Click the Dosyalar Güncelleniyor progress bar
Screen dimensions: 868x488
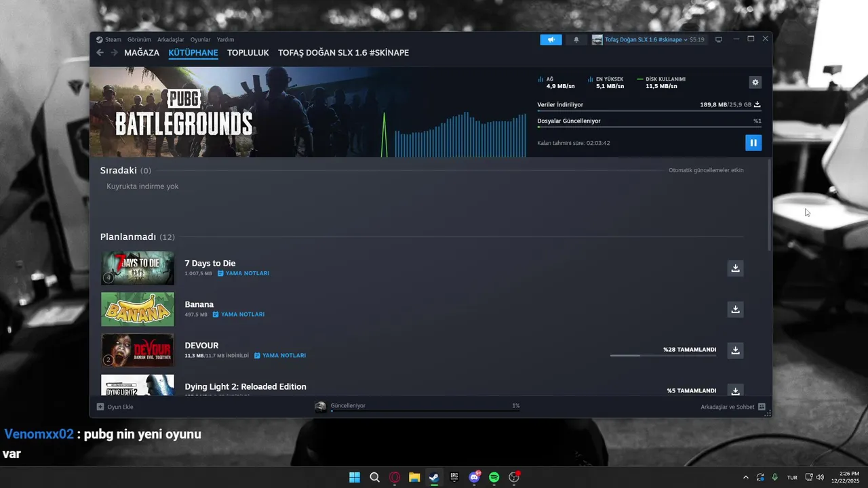click(649, 127)
